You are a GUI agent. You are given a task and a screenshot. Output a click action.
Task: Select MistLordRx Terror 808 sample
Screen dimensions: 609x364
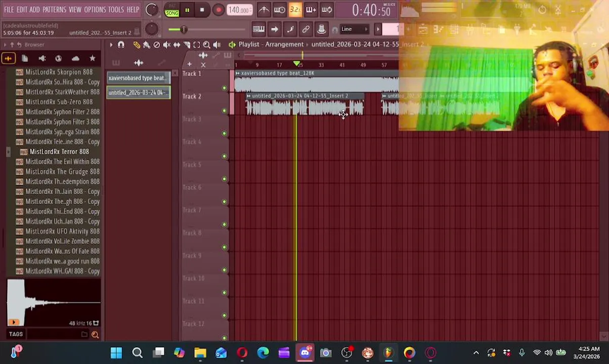59,152
